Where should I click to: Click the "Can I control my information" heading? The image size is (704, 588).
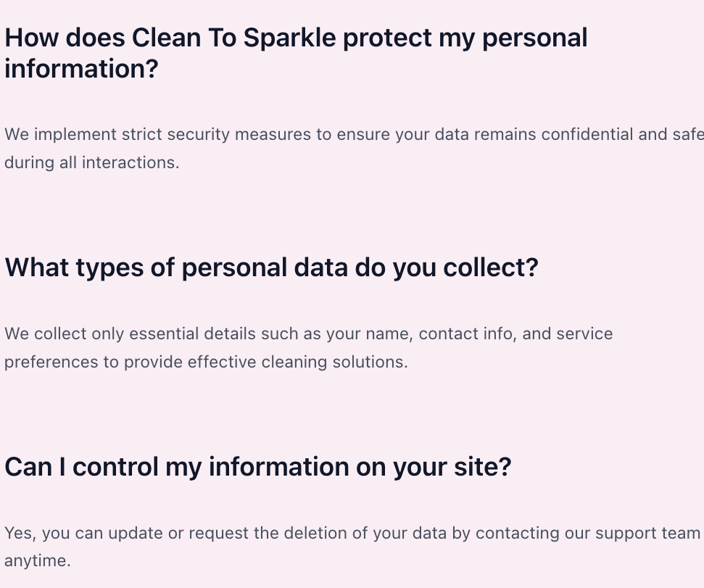(x=257, y=467)
